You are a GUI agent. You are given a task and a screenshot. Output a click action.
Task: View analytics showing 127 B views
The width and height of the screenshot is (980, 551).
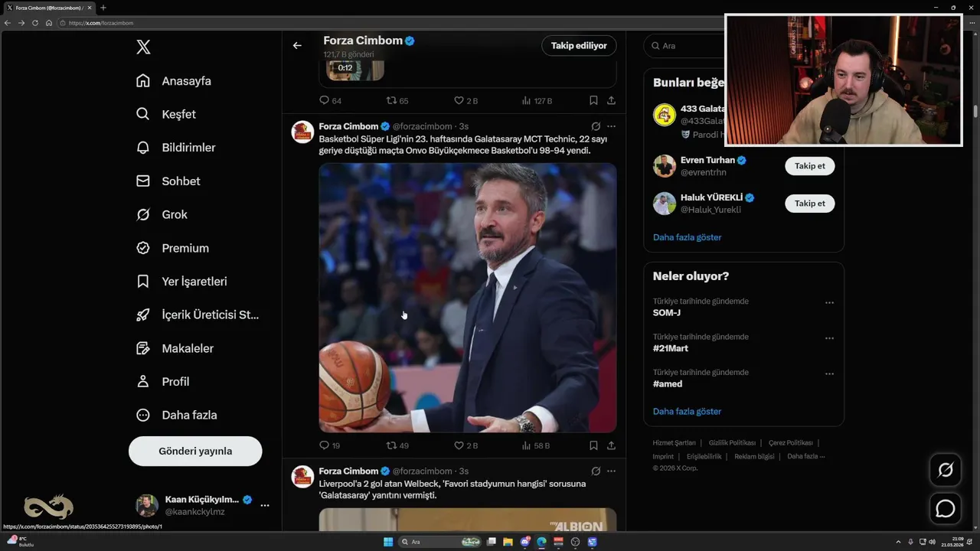pos(537,100)
